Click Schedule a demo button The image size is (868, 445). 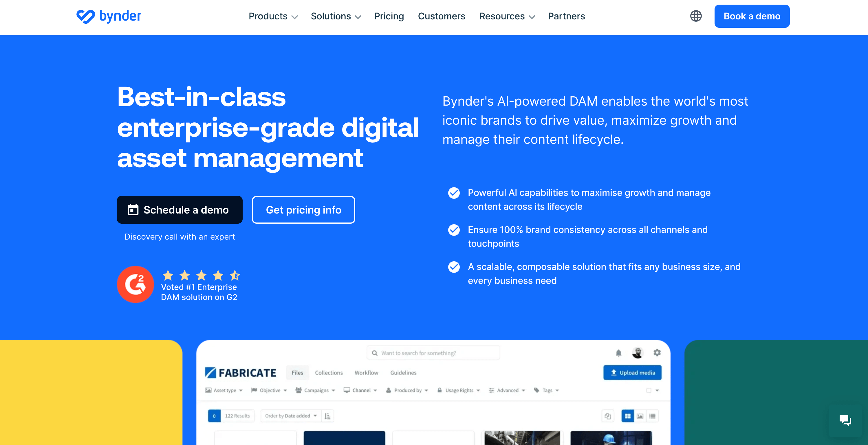pyautogui.click(x=180, y=210)
